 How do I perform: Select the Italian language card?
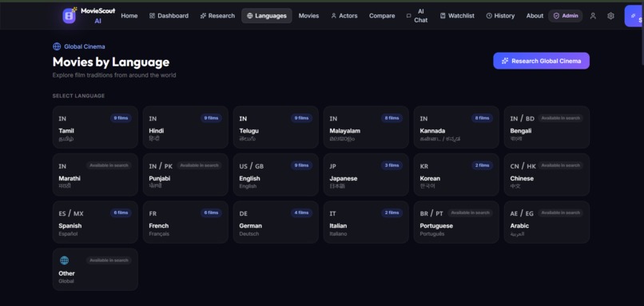point(366,222)
